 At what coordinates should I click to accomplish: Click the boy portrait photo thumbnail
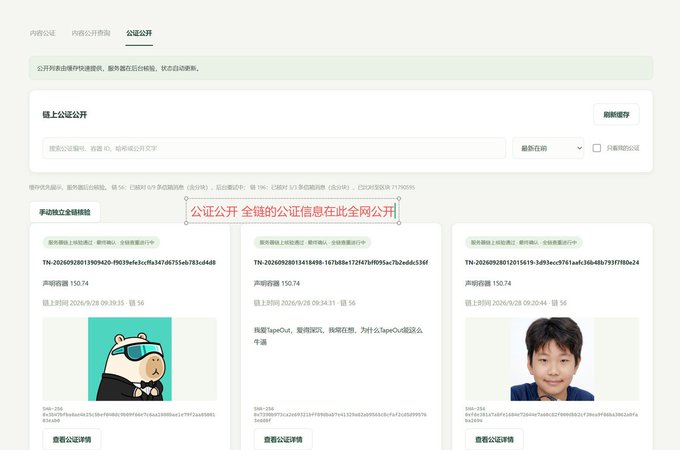coord(552,359)
